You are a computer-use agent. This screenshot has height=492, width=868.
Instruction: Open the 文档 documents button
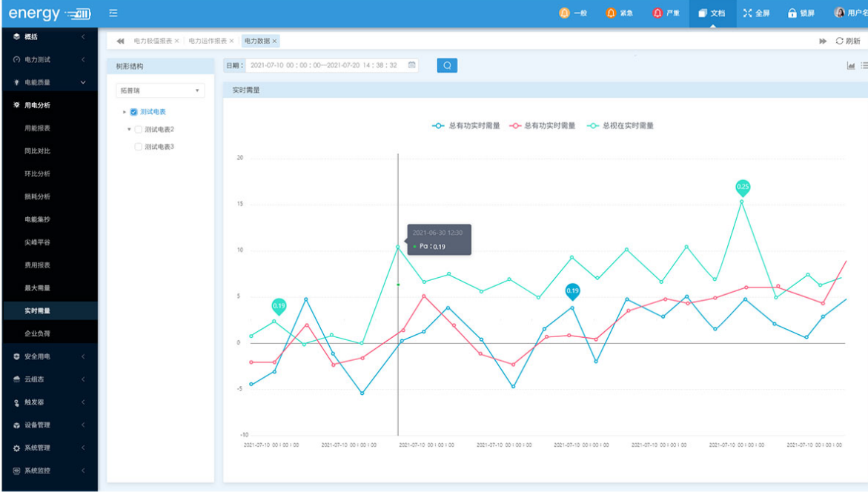[712, 13]
